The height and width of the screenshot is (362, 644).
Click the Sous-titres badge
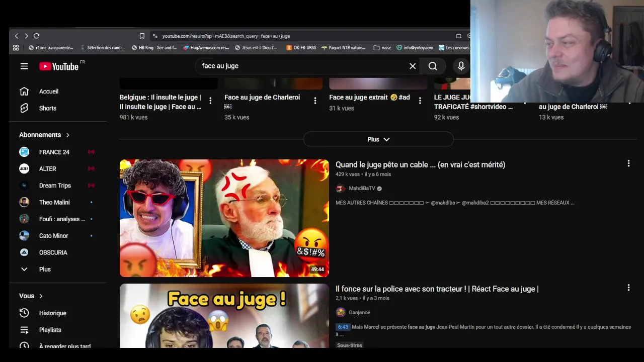pos(349,345)
